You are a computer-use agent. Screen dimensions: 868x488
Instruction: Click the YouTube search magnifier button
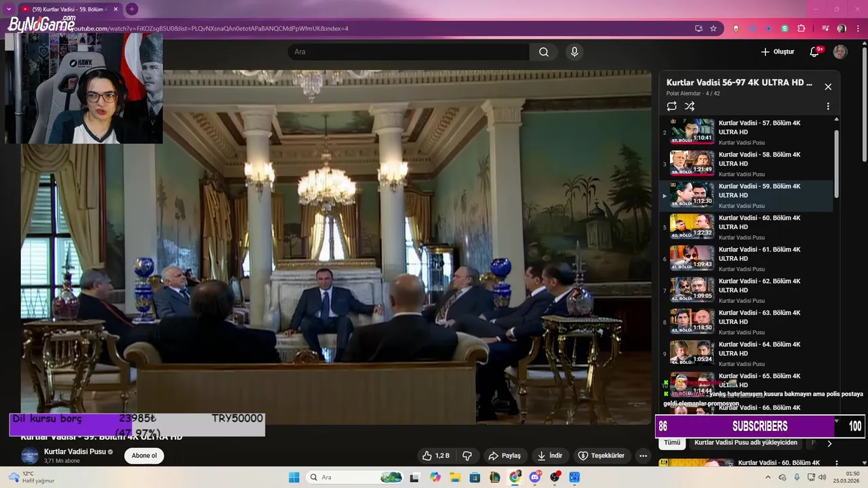544,52
